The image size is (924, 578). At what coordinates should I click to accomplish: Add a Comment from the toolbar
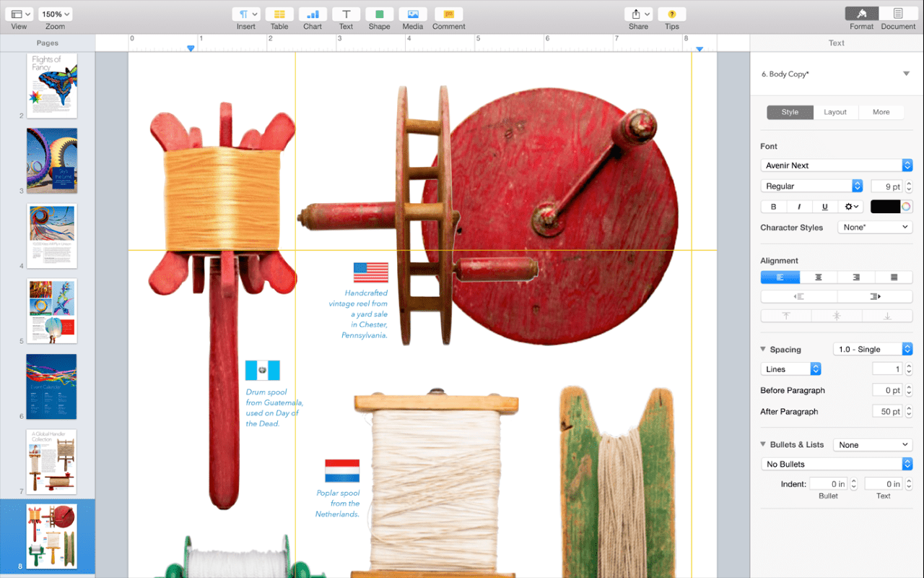[448, 14]
